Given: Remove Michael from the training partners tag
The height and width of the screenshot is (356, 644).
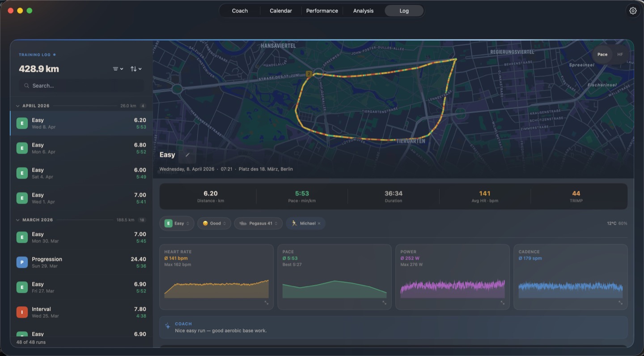Looking at the screenshot, I should (319, 223).
